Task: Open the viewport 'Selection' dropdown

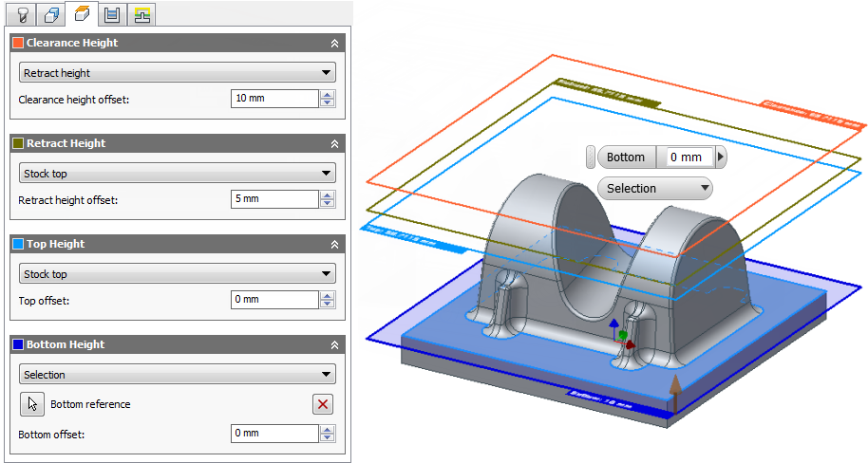Action: (655, 188)
